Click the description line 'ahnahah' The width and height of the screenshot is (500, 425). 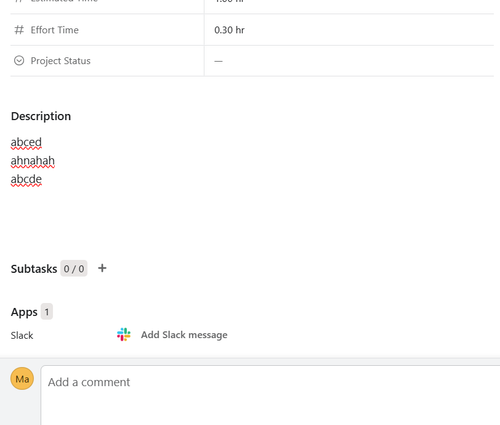[33, 161]
